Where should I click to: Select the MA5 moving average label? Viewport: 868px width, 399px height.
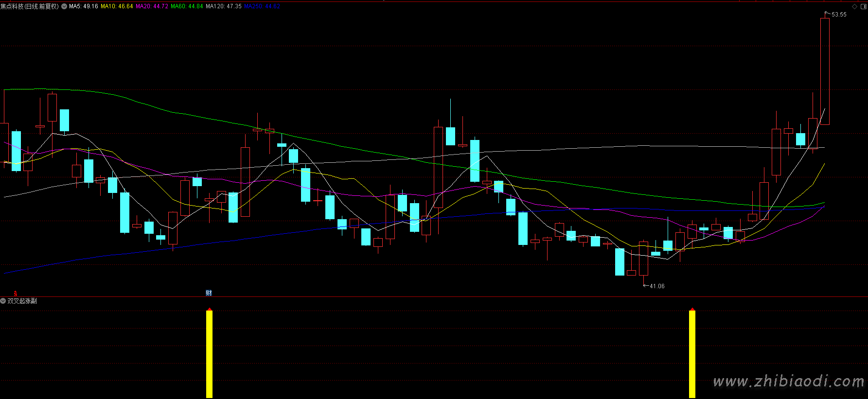click(83, 6)
